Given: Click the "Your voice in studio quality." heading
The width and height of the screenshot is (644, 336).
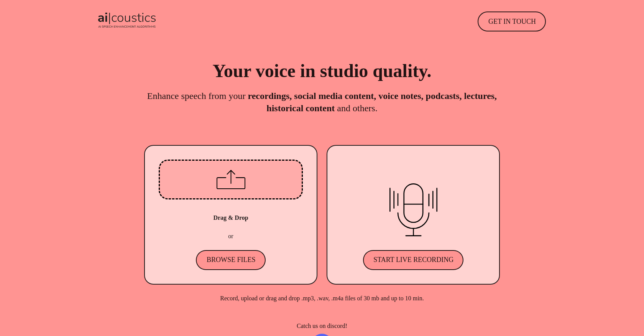Looking at the screenshot, I should point(322,71).
